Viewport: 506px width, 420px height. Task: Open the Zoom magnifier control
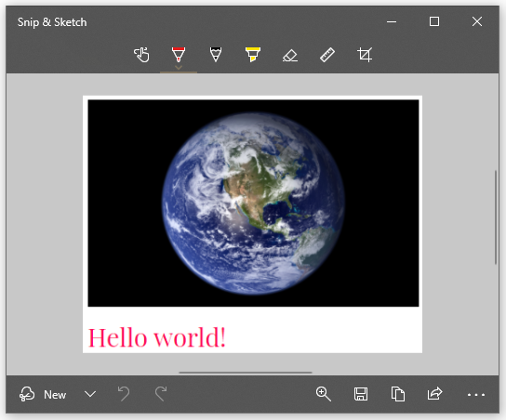pyautogui.click(x=324, y=394)
